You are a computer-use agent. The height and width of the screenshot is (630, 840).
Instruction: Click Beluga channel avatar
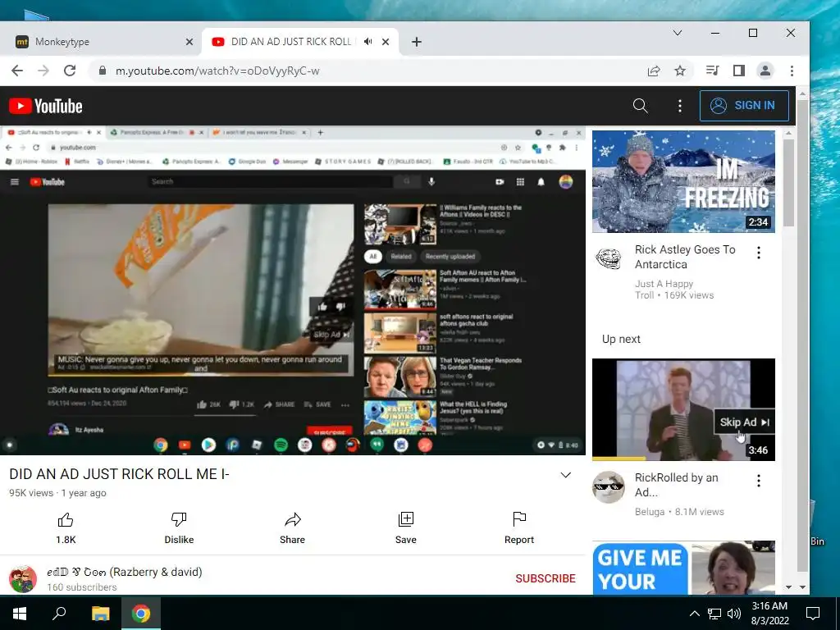609,486
